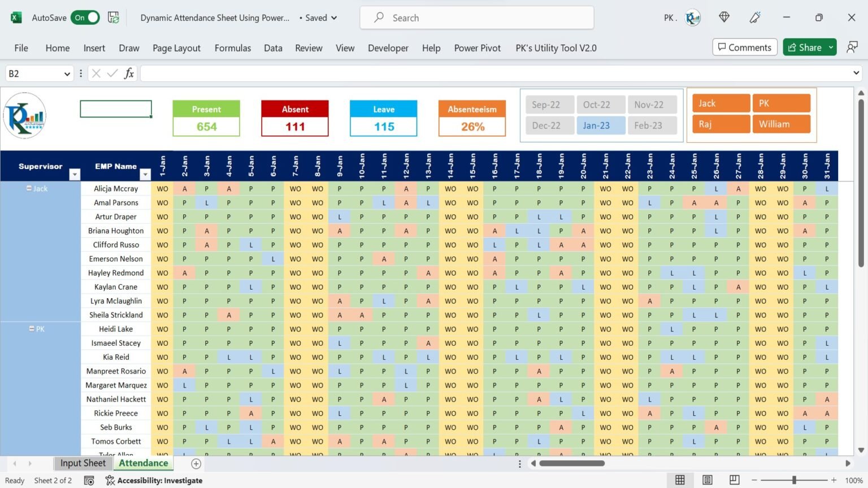Open the Microsoft Rewards diamond icon
Viewport: 868px width, 488px height.
724,18
